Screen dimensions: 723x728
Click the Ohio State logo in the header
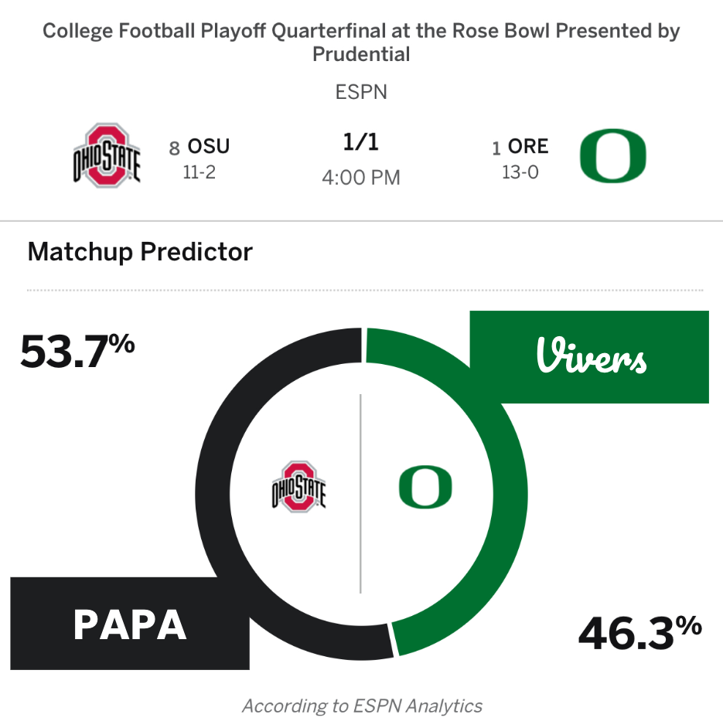107,155
